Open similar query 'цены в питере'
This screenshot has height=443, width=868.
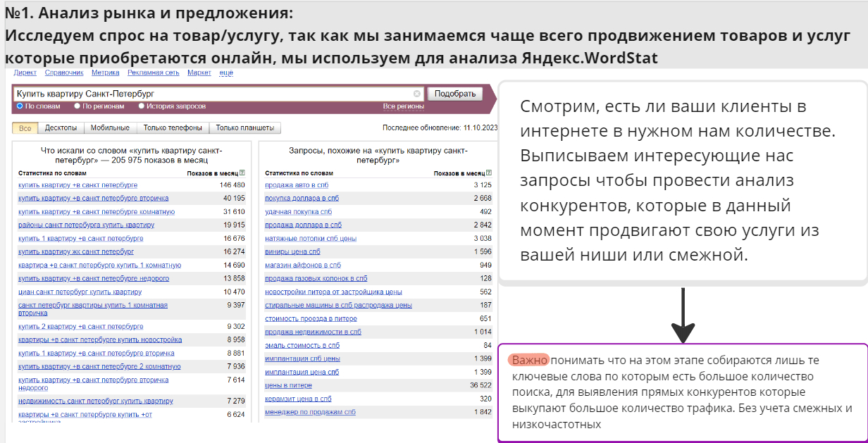pyautogui.click(x=288, y=385)
